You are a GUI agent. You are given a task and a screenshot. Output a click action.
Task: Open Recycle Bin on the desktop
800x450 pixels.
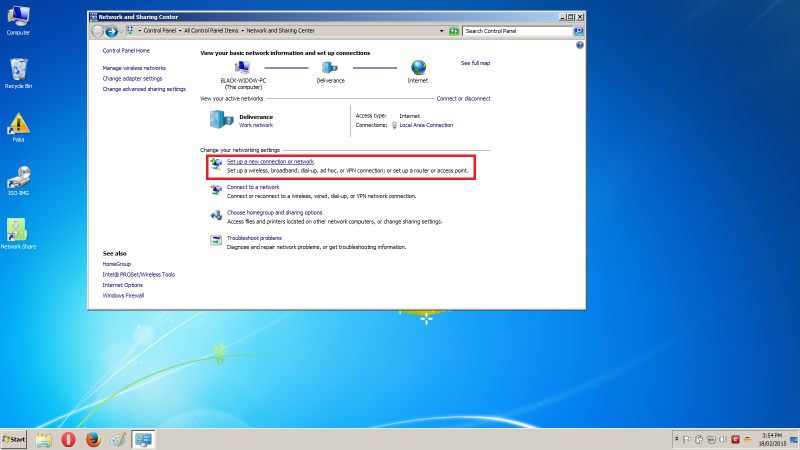[x=19, y=72]
